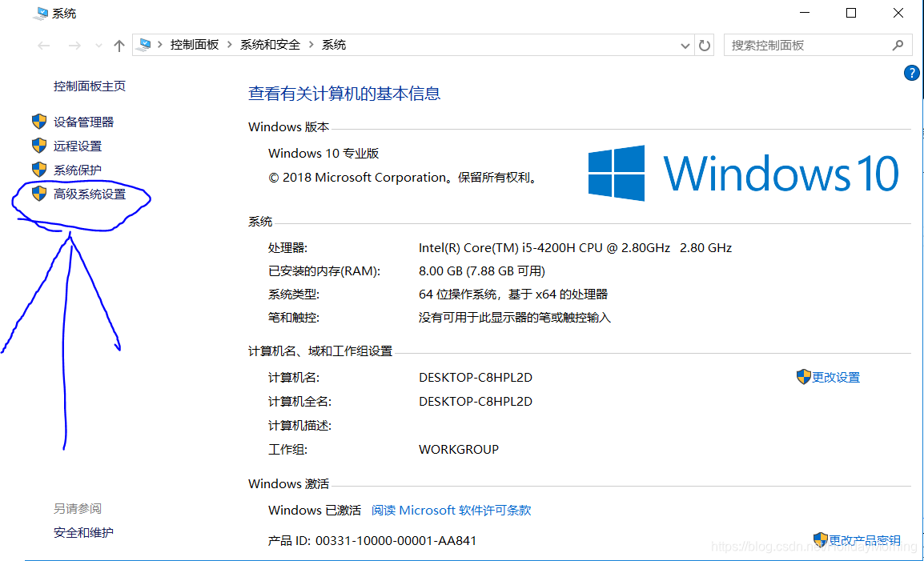Select the product ID 00331-10000-00001-AA841
This screenshot has height=561, width=924.
click(396, 540)
